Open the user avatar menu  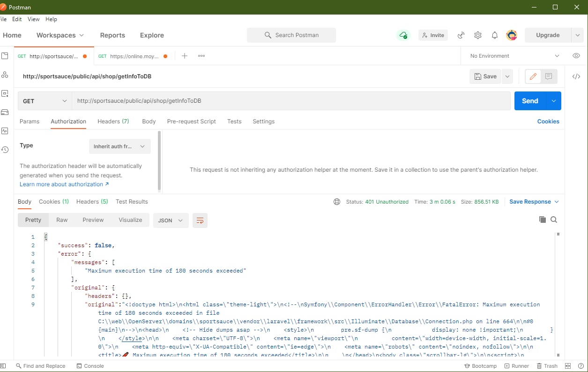coord(512,35)
